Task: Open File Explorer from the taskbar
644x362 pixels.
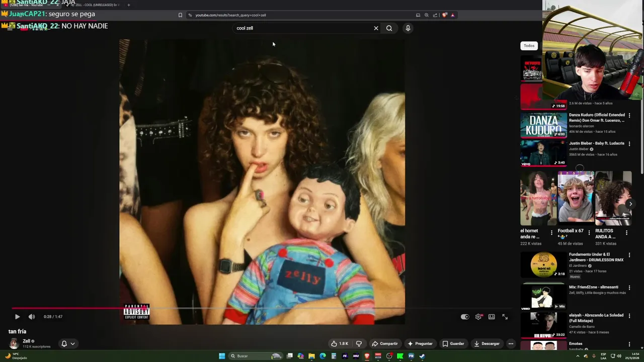Action: tap(311, 356)
